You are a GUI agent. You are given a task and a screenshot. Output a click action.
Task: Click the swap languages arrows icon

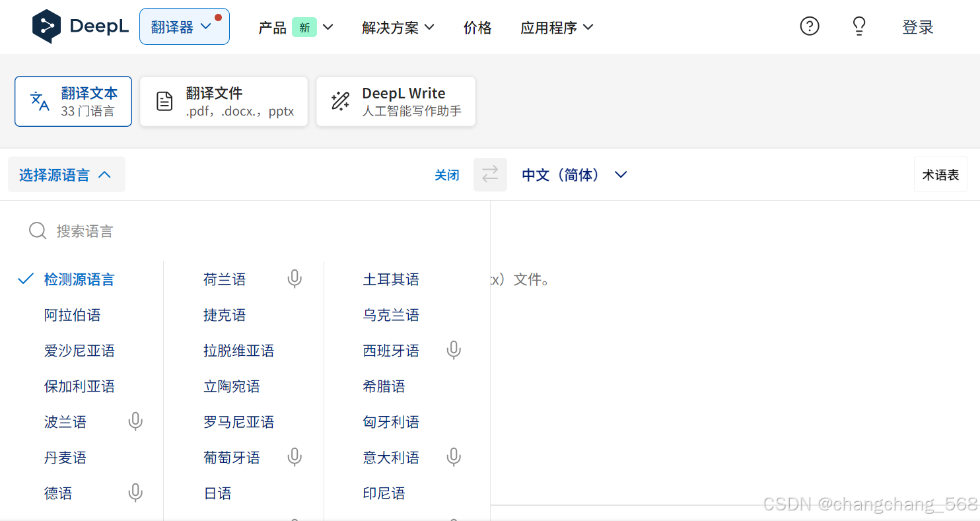coord(490,174)
